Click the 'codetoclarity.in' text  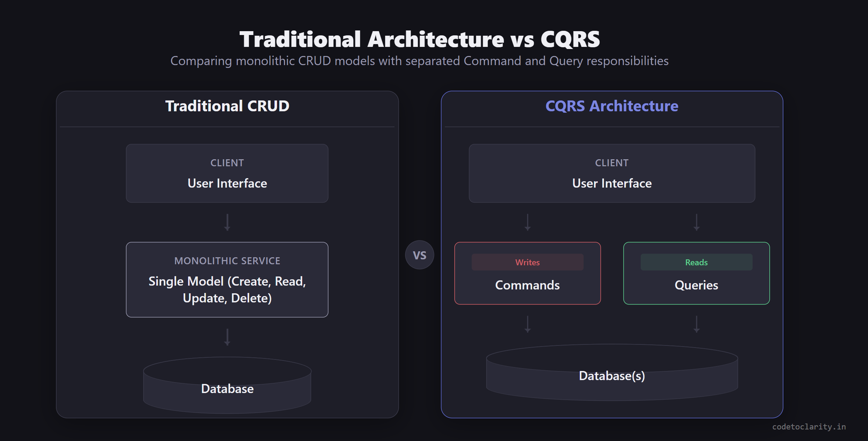pyautogui.click(x=809, y=427)
